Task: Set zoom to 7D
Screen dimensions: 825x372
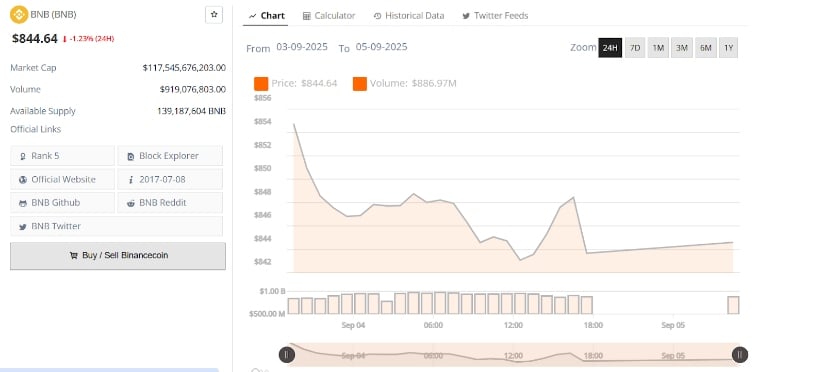Action: [635, 48]
